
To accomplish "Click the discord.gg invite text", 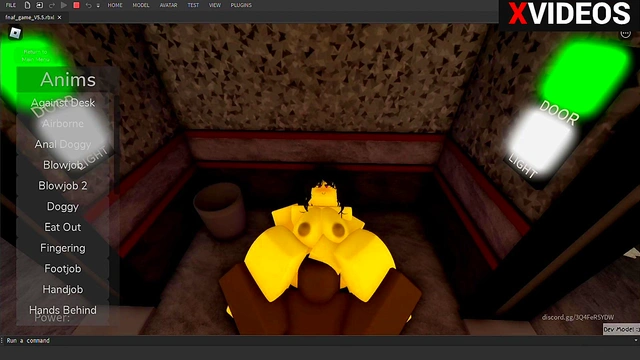I will [x=578, y=317].
